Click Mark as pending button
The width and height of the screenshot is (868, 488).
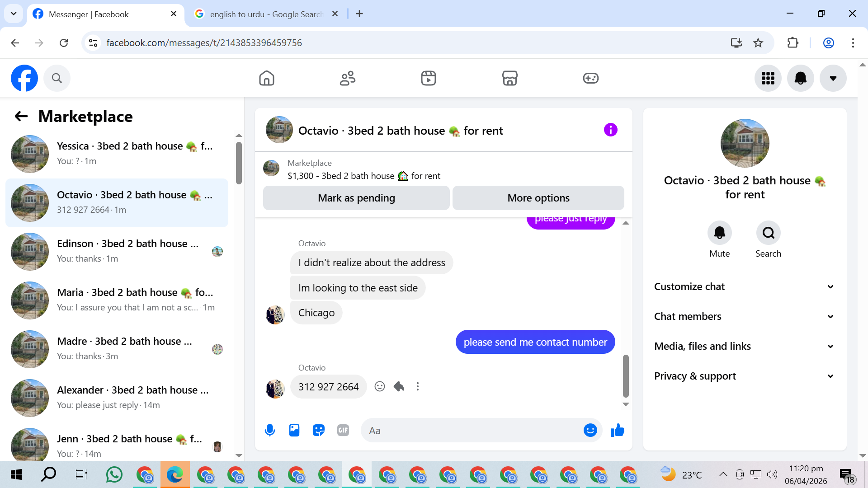tap(356, 198)
